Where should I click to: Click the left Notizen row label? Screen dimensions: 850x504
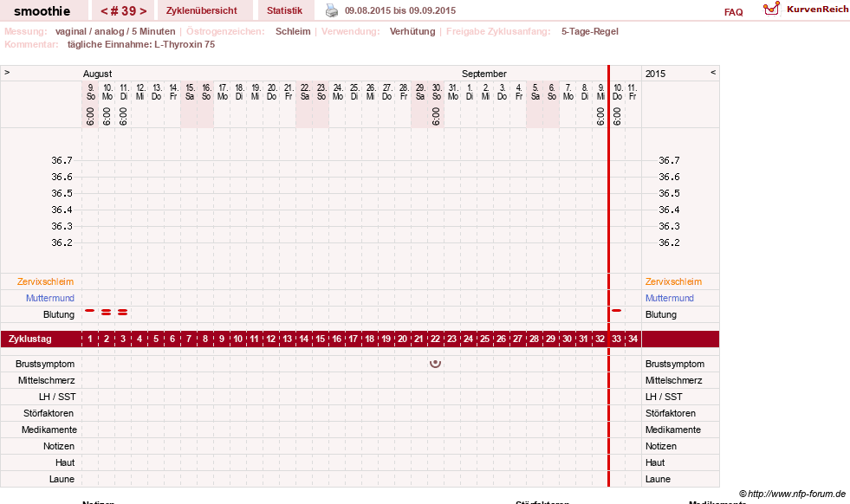click(x=59, y=446)
